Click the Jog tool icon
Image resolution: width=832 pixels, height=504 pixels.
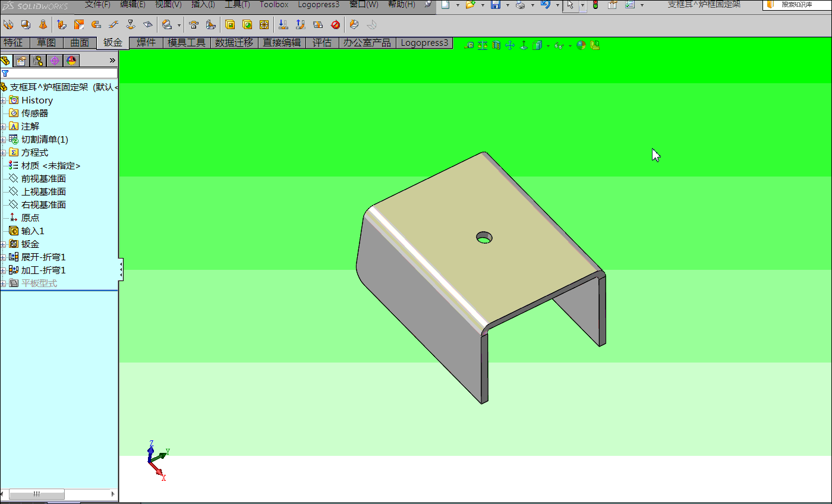114,25
